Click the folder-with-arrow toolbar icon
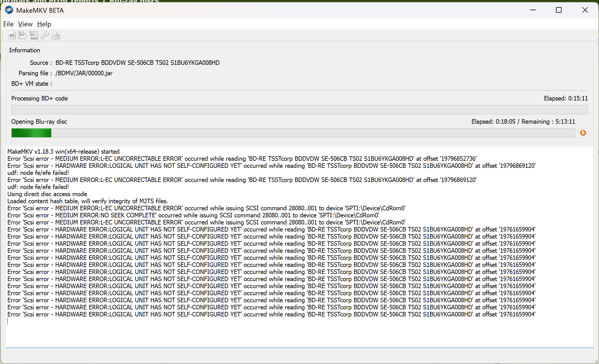Image resolution: width=599 pixels, height=364 pixels. pos(23,35)
